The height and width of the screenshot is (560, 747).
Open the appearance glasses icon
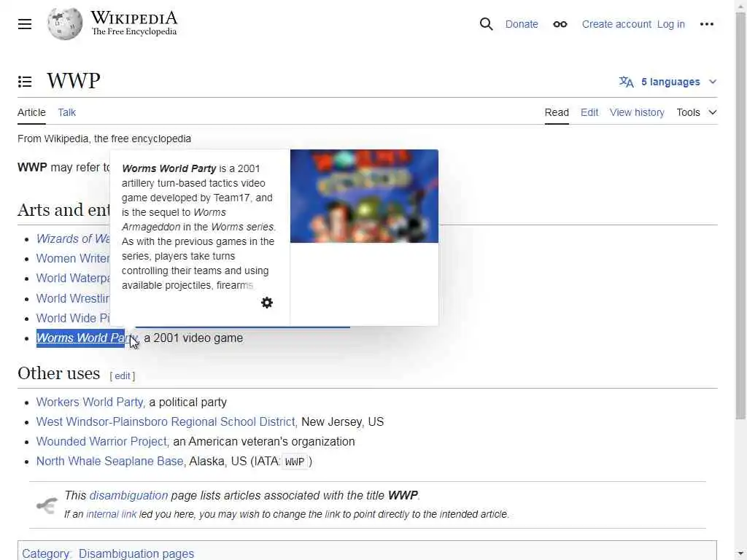[x=560, y=24]
